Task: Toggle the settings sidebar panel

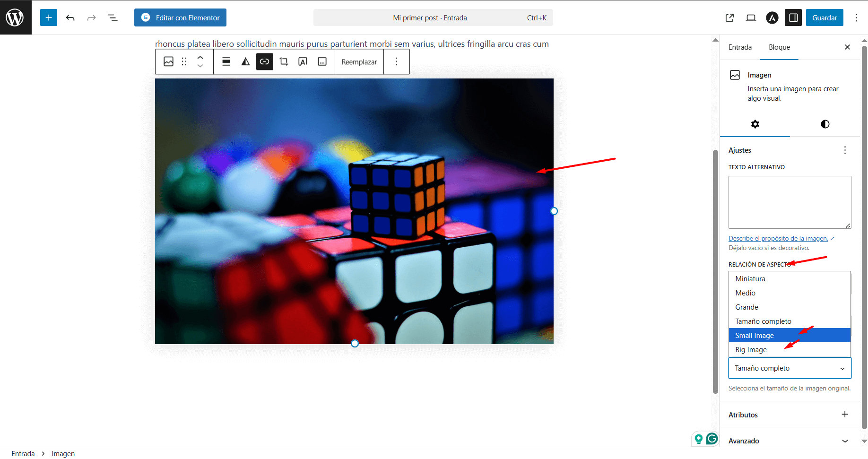Action: click(793, 17)
